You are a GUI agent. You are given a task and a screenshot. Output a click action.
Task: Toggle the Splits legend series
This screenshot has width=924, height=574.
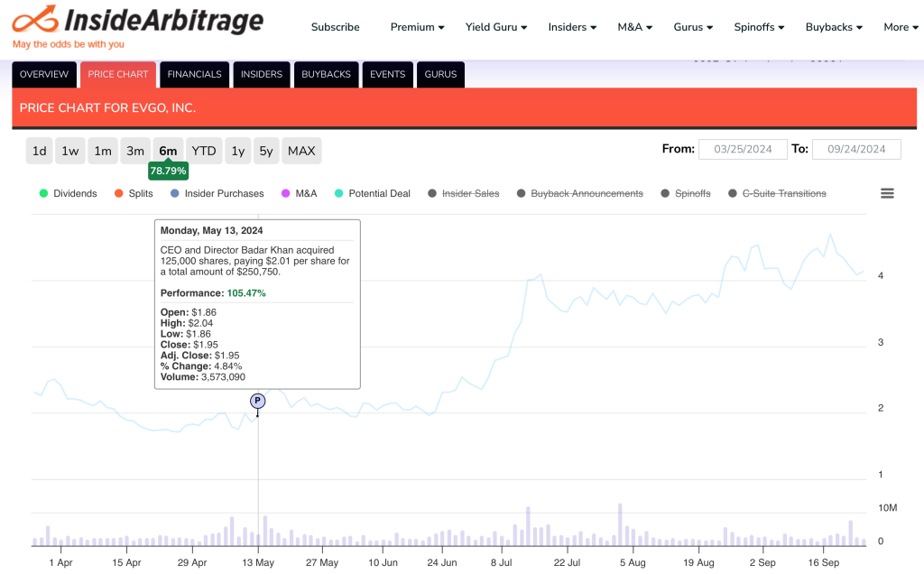134,193
